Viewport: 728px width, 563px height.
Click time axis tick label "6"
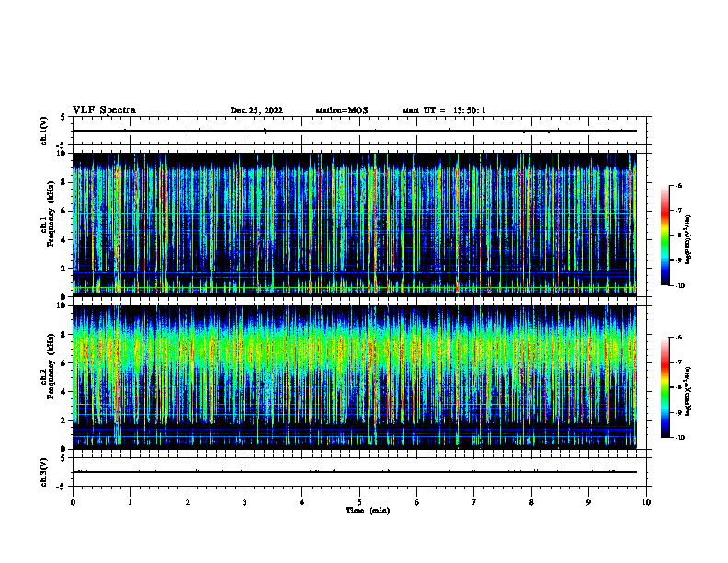(416, 502)
